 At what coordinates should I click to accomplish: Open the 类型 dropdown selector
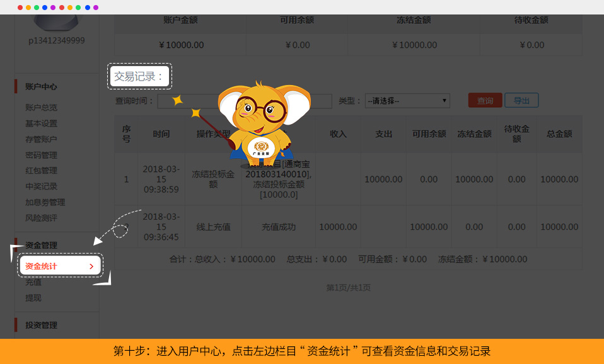click(x=407, y=101)
